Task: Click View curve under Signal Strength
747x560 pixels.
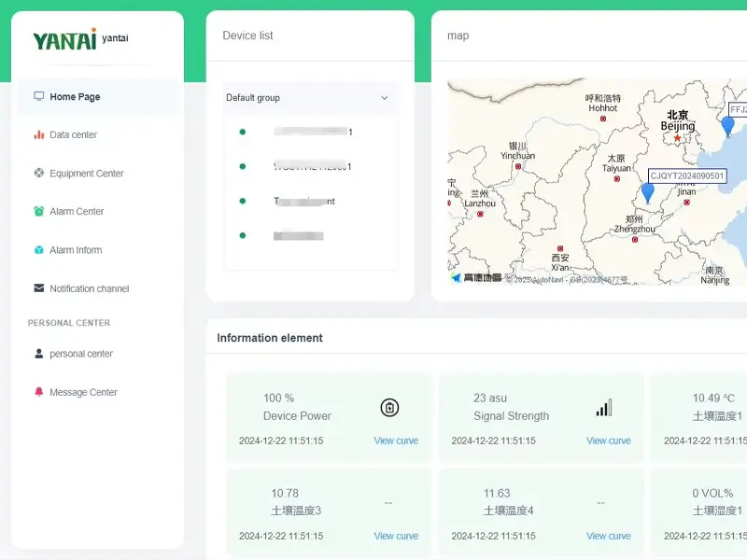Action: pos(608,441)
